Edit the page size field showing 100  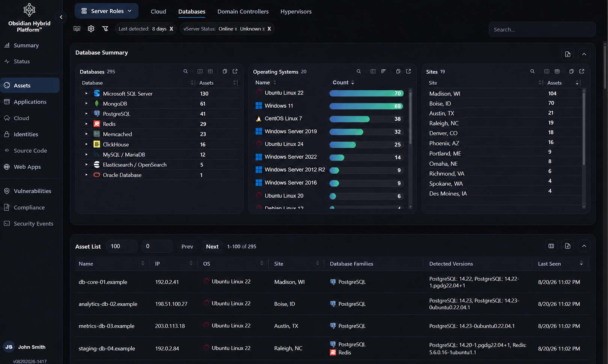click(122, 246)
